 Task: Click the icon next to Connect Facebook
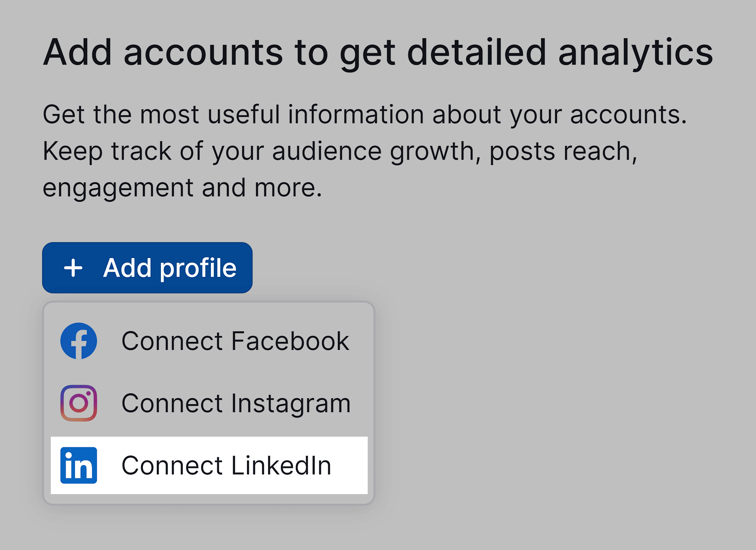tap(78, 341)
